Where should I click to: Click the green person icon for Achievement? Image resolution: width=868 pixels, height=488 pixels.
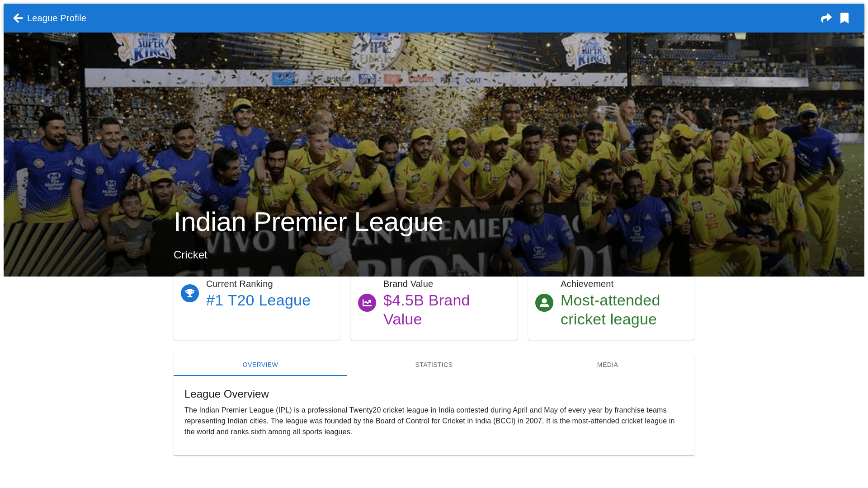[x=544, y=303]
